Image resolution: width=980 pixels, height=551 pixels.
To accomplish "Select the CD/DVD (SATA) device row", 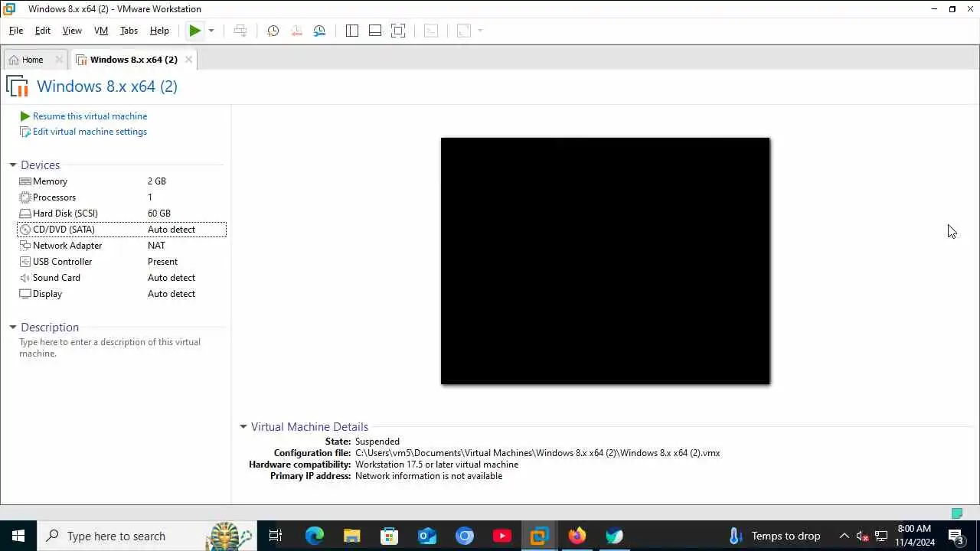I will pyautogui.click(x=122, y=230).
